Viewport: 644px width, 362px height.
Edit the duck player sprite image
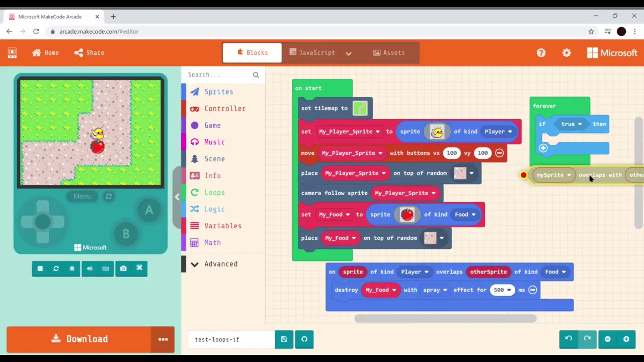coord(436,132)
